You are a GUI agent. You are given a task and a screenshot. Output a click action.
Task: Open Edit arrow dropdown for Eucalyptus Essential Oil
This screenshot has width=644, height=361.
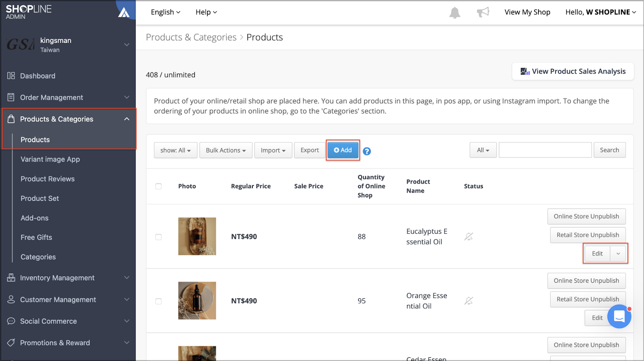(x=618, y=254)
